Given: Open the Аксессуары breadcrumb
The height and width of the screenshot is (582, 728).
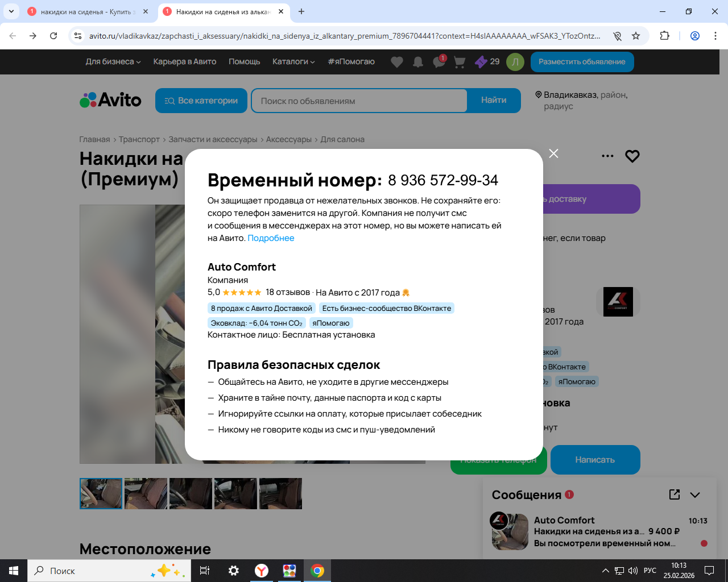Looking at the screenshot, I should click(x=289, y=139).
